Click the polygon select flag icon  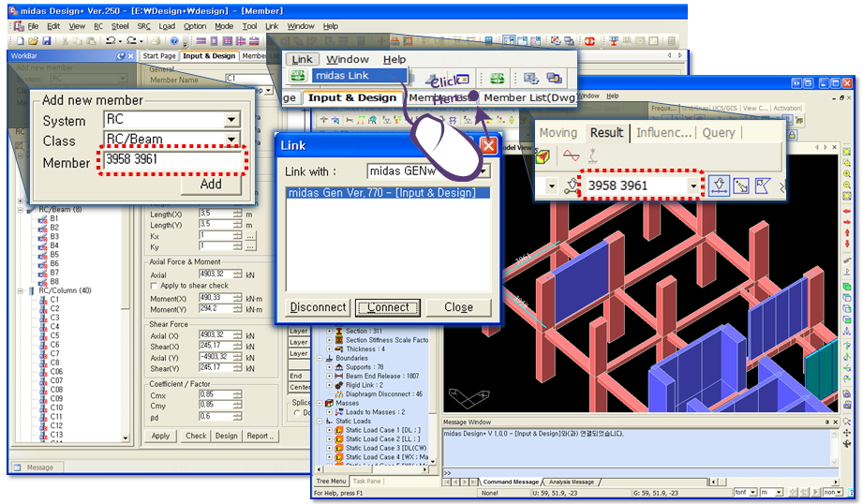pos(763,186)
